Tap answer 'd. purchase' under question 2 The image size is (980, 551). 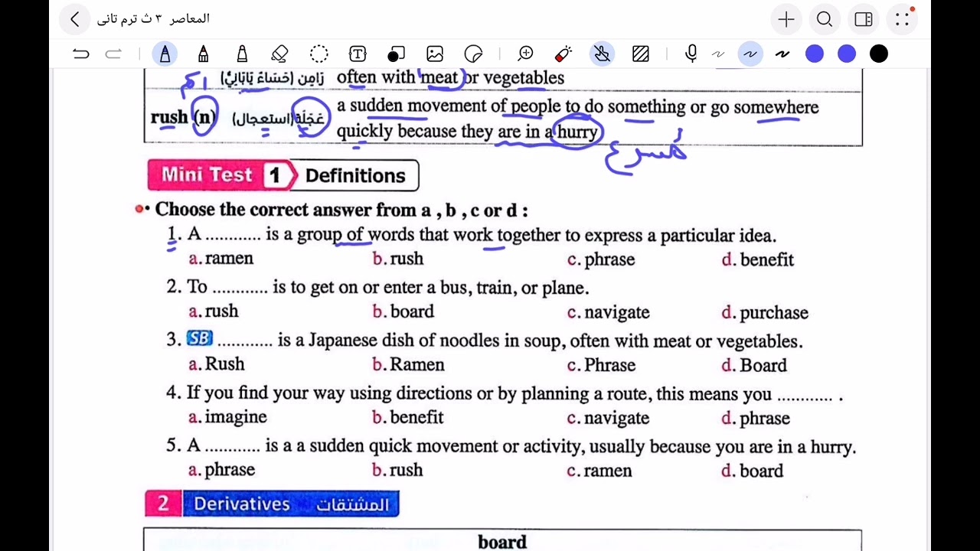pos(765,312)
